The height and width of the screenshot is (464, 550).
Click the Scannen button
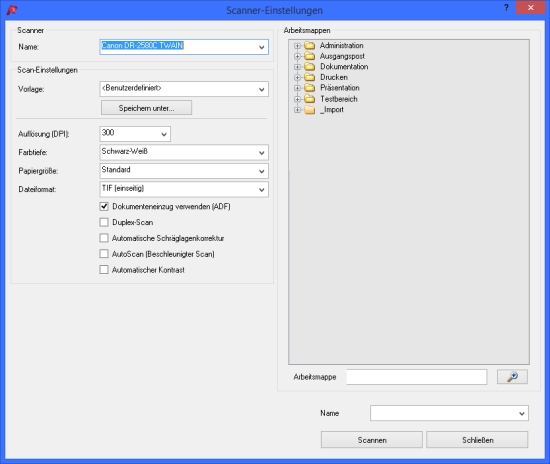coord(372,440)
